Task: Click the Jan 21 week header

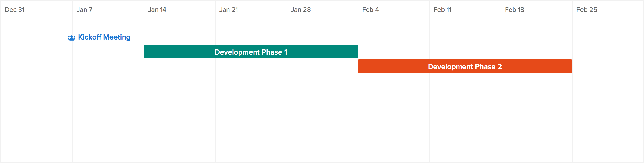Action: coord(229,10)
